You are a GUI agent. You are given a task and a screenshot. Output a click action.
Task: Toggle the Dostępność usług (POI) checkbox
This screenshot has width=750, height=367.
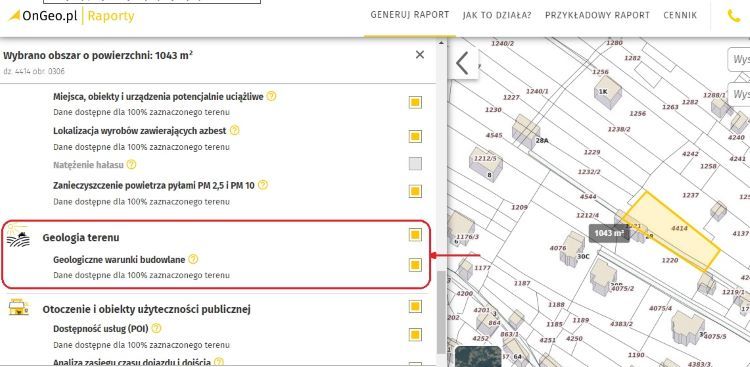[415, 335]
